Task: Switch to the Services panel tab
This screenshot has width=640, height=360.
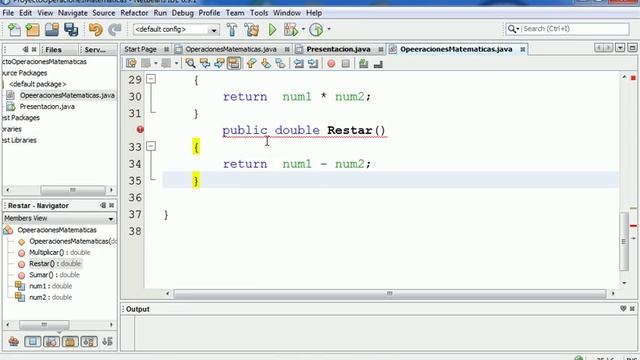Action: click(x=95, y=50)
